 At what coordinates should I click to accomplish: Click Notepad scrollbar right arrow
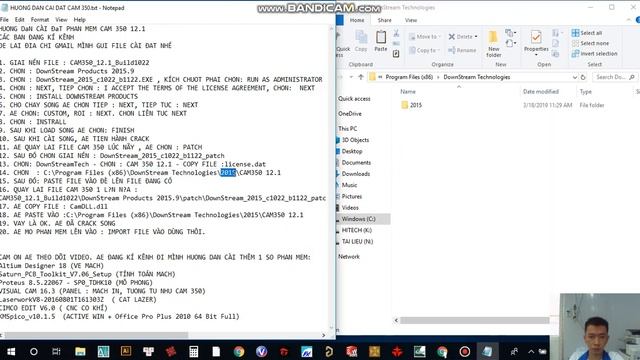point(324,335)
